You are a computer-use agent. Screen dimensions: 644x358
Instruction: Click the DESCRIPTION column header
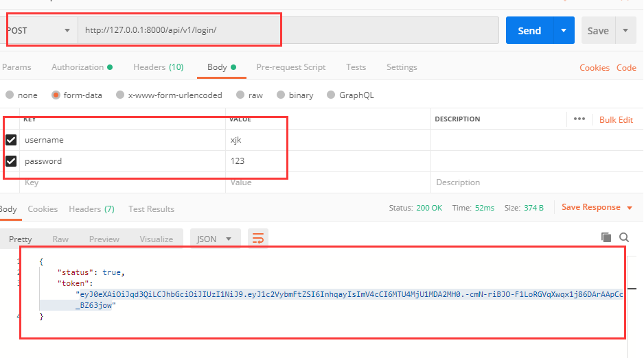pyautogui.click(x=457, y=119)
